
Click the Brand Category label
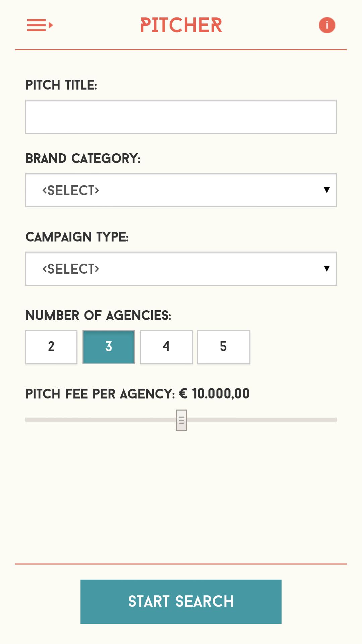tap(83, 158)
